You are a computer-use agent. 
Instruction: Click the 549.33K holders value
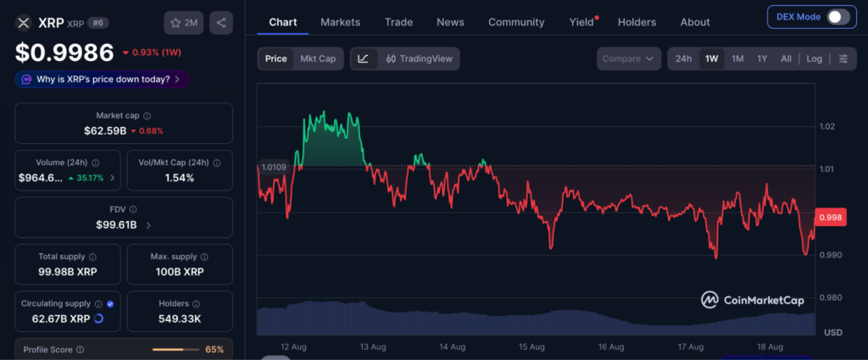point(180,318)
